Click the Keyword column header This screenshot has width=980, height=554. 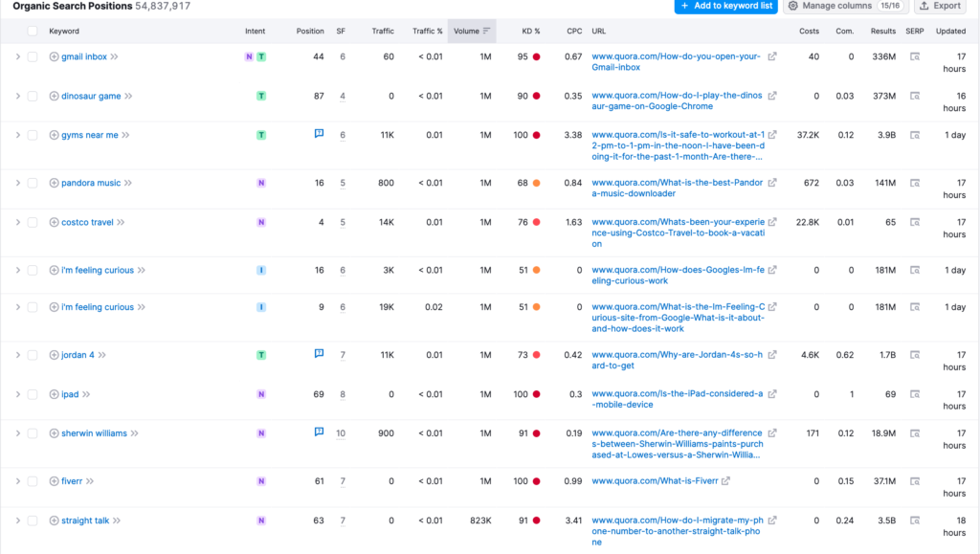pyautogui.click(x=64, y=31)
